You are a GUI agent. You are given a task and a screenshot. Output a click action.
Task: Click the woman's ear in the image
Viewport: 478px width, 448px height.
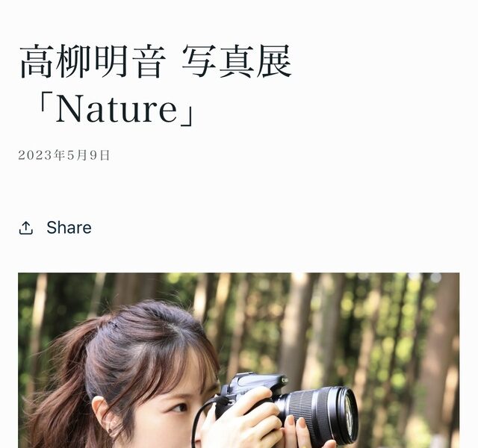(104, 416)
